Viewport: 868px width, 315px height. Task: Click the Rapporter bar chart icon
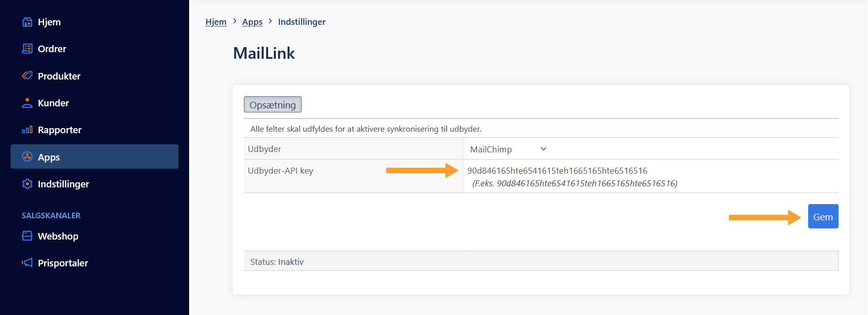click(x=27, y=130)
